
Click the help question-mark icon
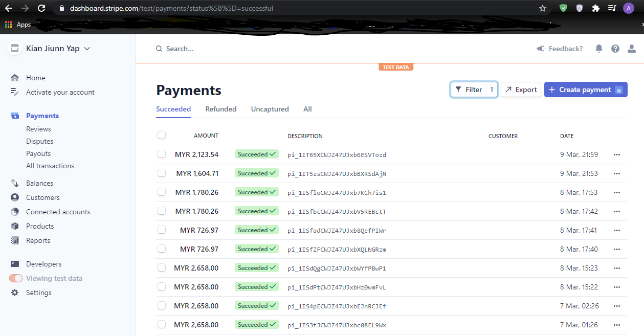pos(615,48)
